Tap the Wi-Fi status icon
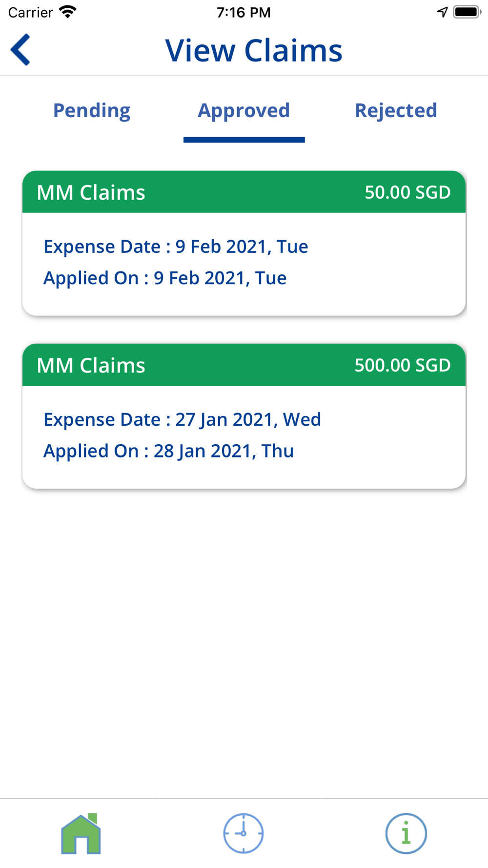 pos(68,12)
